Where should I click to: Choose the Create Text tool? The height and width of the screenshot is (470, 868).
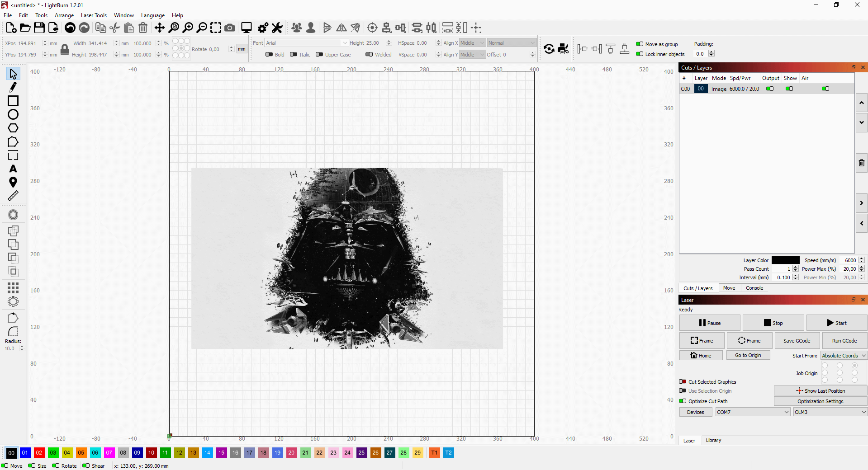(13, 169)
